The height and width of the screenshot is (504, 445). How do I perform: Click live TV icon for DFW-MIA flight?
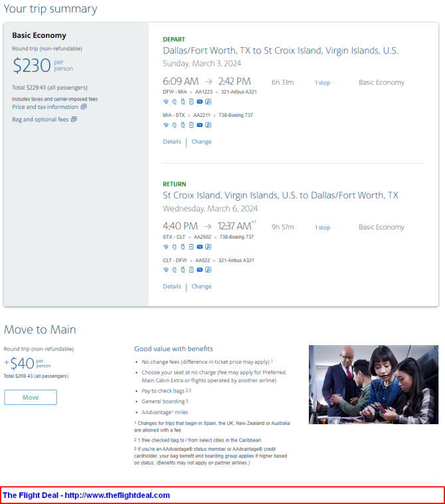coord(199,102)
